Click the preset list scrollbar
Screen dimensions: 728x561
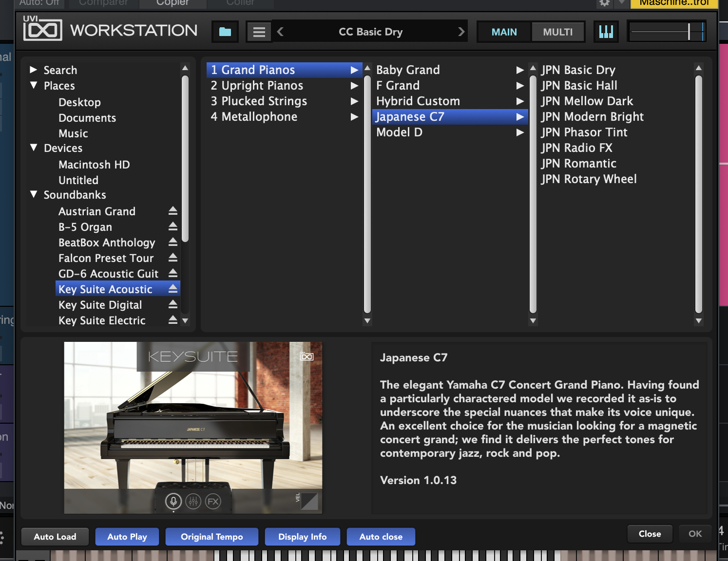tap(699, 194)
